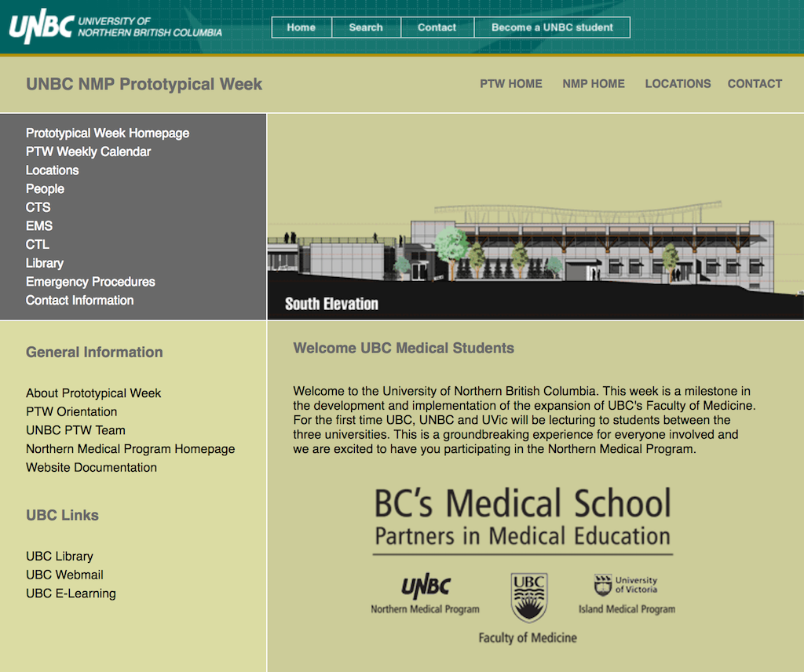This screenshot has width=804, height=672.
Task: Open Contact Information sidebar link
Action: coord(79,301)
